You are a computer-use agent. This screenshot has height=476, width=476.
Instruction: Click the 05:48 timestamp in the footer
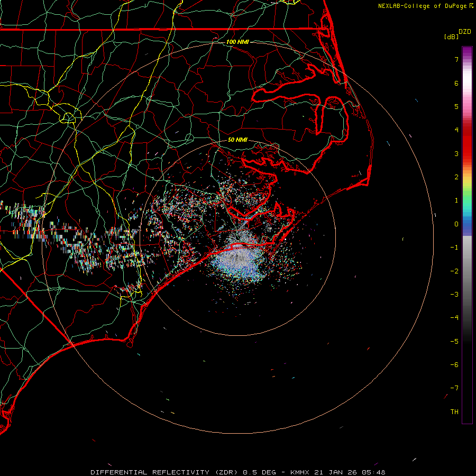coord(374,472)
